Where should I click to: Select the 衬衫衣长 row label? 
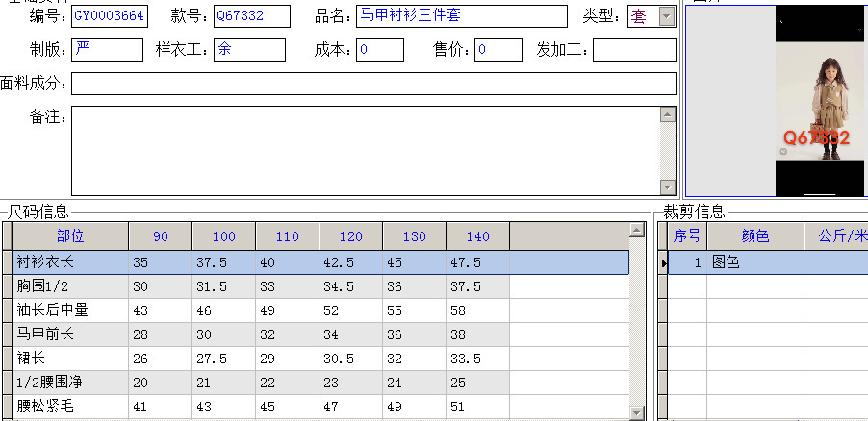pyautogui.click(x=71, y=262)
